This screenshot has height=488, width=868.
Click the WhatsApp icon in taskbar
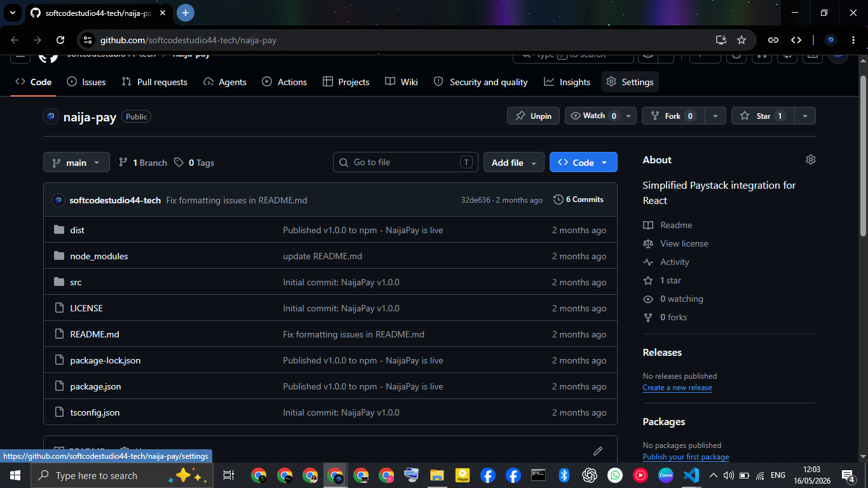614,475
